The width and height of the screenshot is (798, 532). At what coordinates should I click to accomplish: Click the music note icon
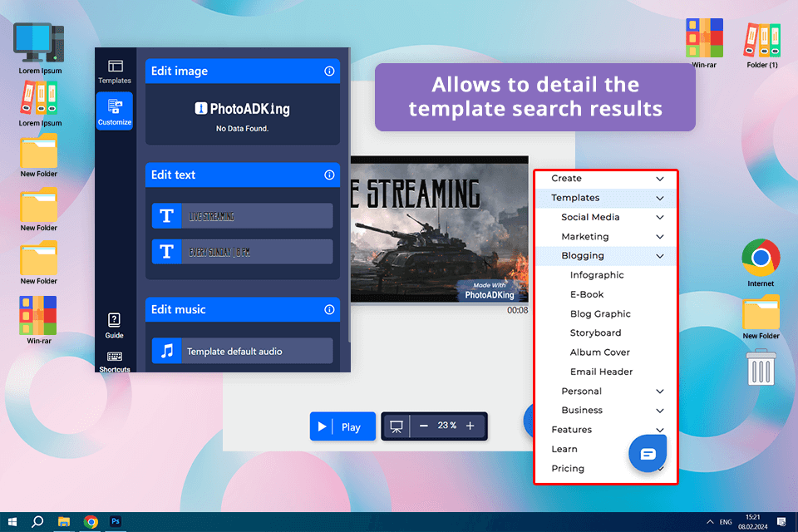tap(166, 351)
